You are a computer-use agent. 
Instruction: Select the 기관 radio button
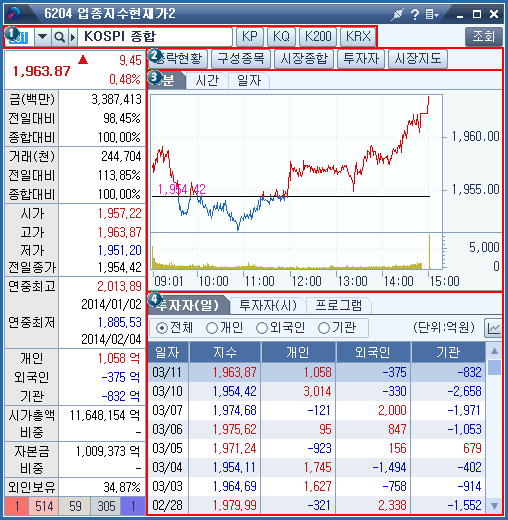(x=324, y=328)
